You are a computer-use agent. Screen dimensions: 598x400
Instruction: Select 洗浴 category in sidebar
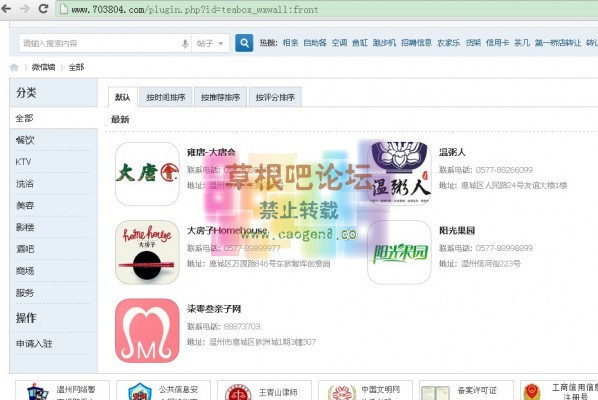53,184
